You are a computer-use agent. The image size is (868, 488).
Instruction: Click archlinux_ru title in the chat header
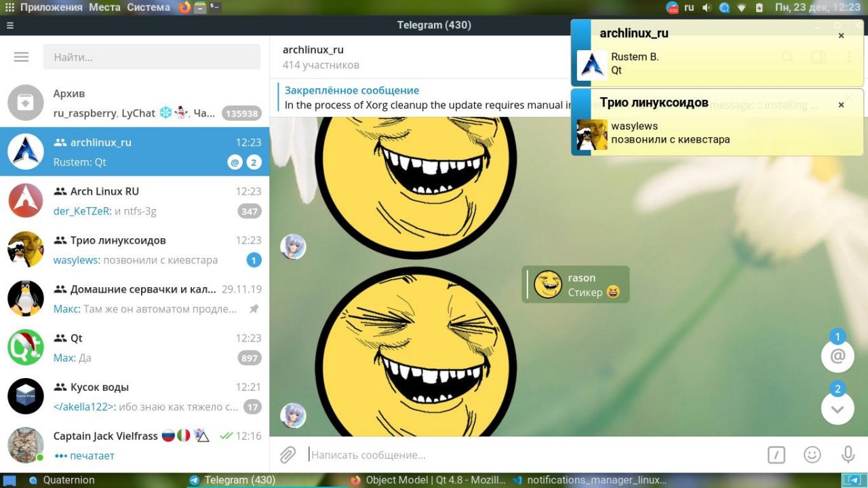[313, 50]
